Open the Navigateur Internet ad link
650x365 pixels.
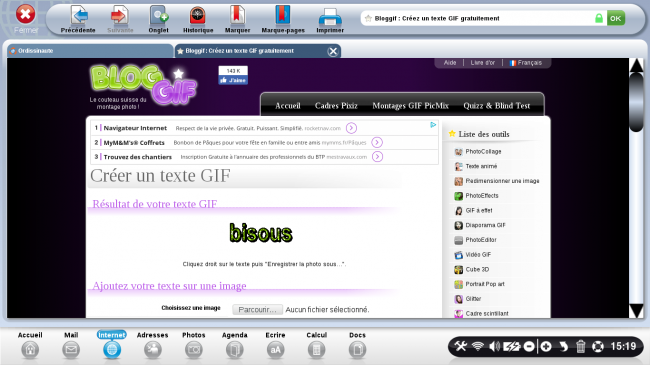point(135,128)
